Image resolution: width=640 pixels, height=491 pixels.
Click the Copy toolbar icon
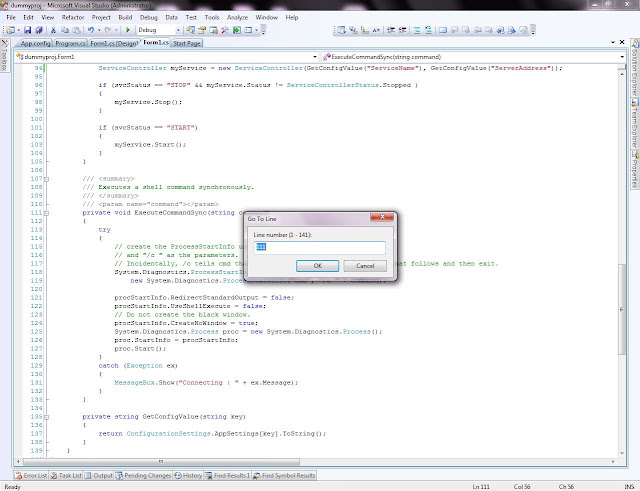[x=65, y=30]
